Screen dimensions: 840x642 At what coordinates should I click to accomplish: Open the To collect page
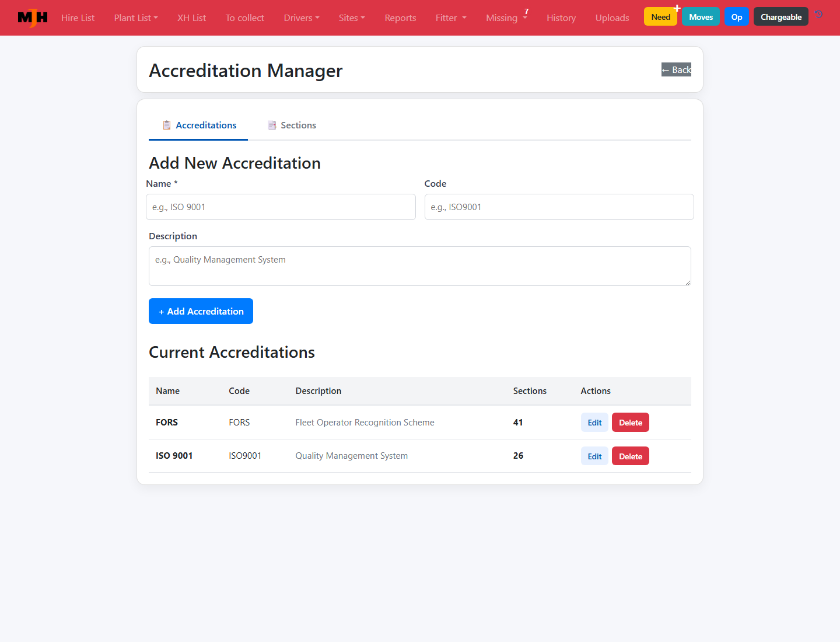point(245,18)
